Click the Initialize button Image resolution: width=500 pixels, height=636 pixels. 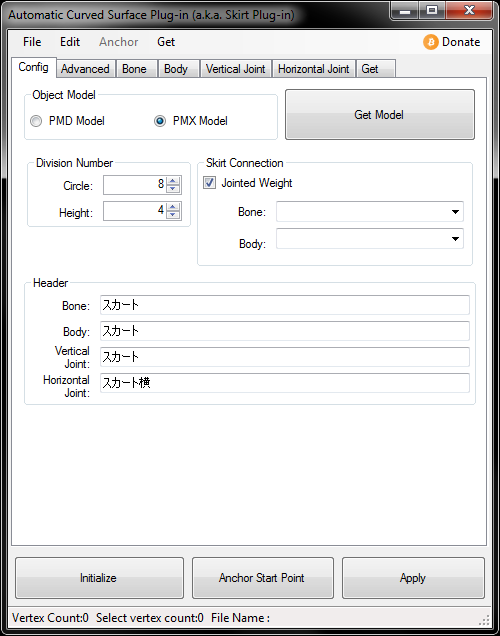(99, 578)
